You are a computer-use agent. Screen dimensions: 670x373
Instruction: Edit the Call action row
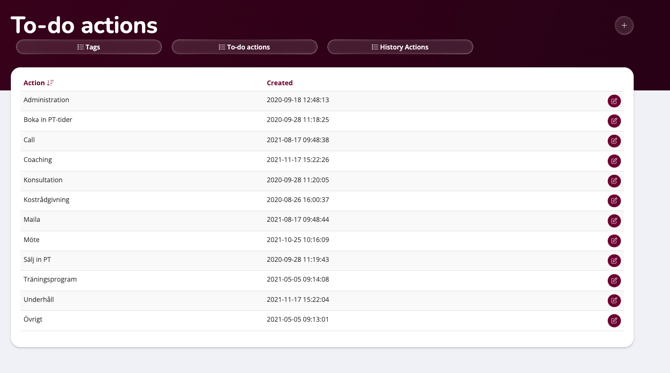click(x=614, y=141)
